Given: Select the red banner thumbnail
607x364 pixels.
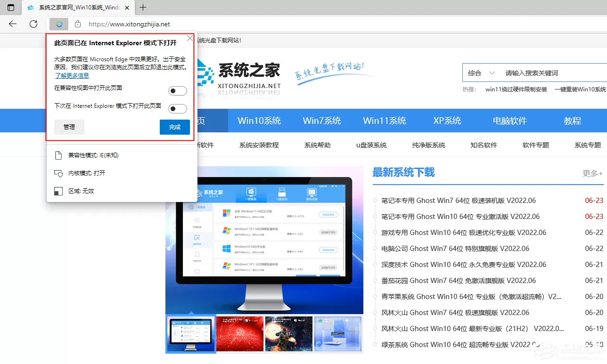Looking at the screenshot, I should tap(239, 334).
